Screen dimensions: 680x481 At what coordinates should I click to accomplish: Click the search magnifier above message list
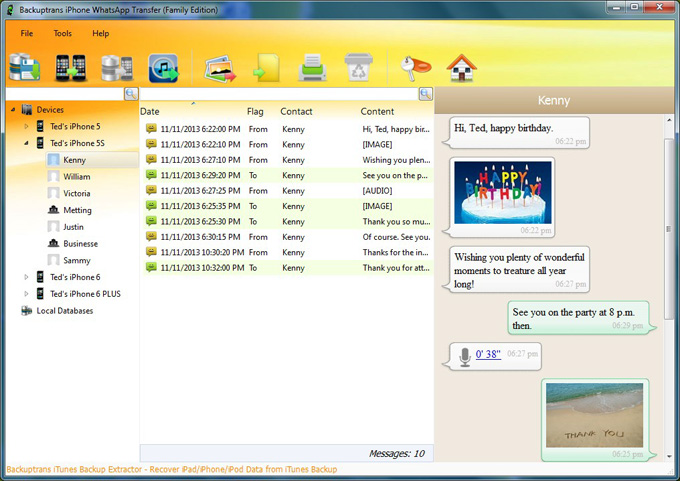click(425, 94)
